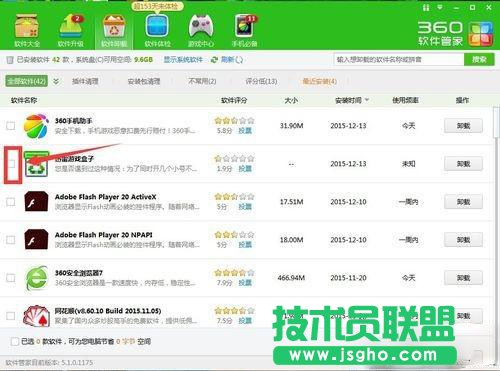Click the 显示系统软件 link

pos(183,60)
